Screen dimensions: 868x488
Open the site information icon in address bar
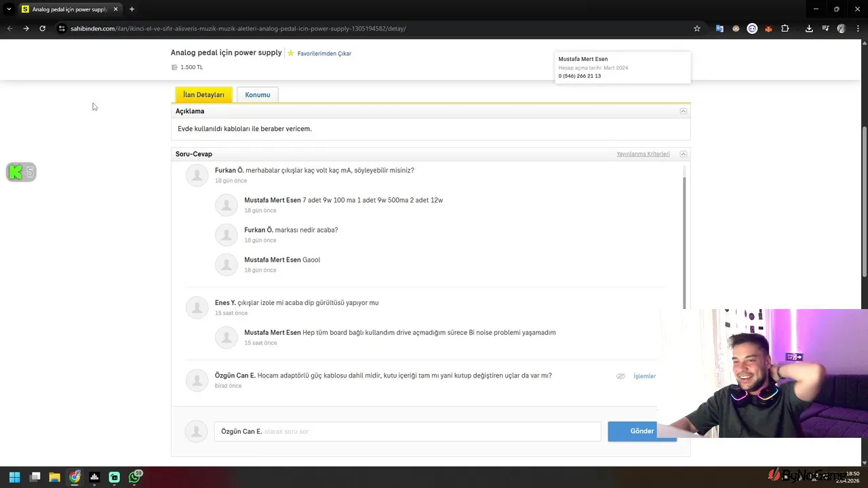point(62,28)
